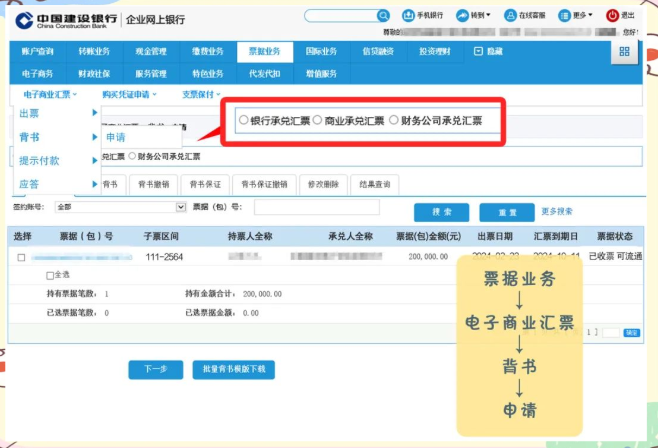Open the 手机银行 mobile banking icon
This screenshot has height=448, width=658.
(408, 16)
